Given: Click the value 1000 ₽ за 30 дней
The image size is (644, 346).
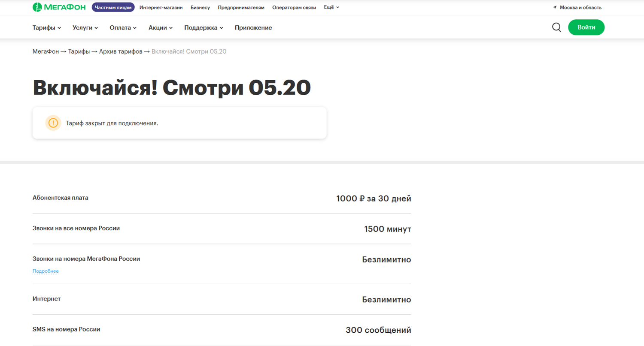Looking at the screenshot, I should pos(374,199).
